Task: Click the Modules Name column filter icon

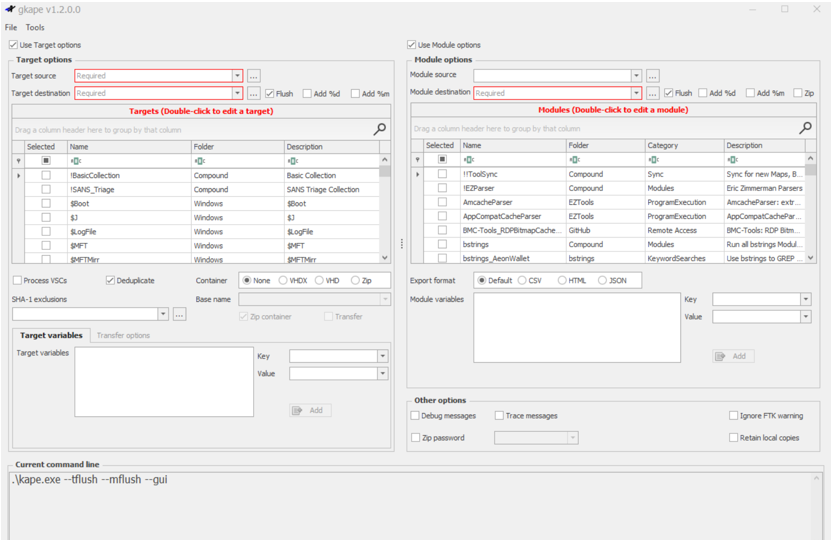Action: [469, 160]
